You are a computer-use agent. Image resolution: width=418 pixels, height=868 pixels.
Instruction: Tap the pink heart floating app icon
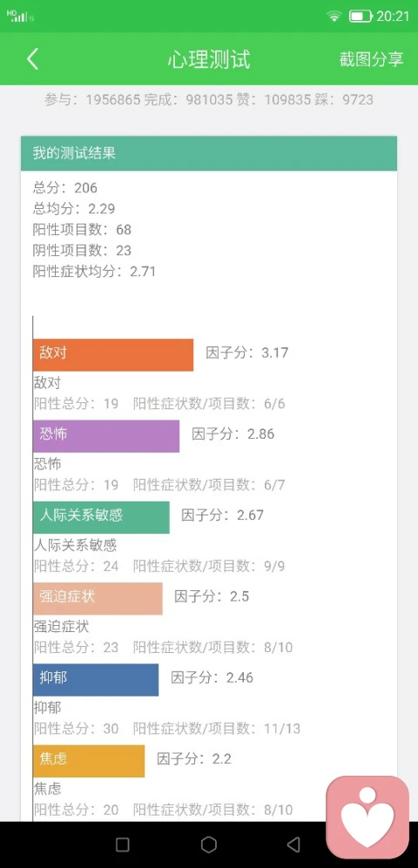point(367,818)
